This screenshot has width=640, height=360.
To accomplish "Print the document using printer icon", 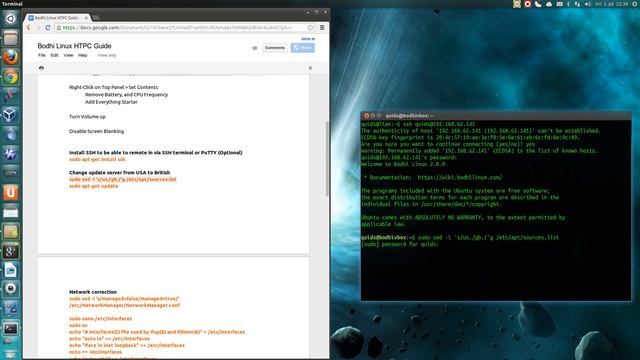I will (41, 68).
